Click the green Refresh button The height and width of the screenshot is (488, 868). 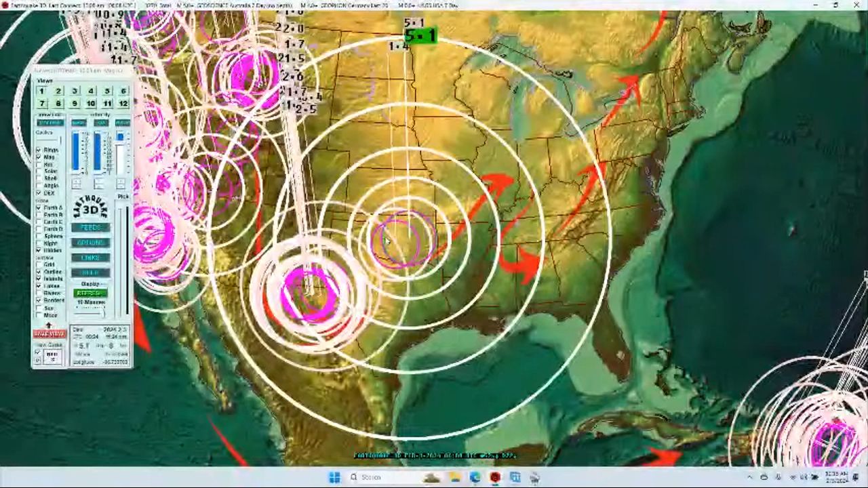90,293
